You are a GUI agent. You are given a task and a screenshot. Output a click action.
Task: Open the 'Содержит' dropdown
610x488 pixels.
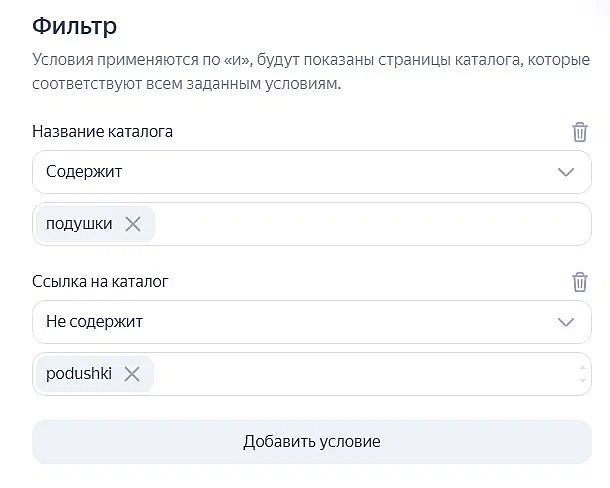point(312,172)
